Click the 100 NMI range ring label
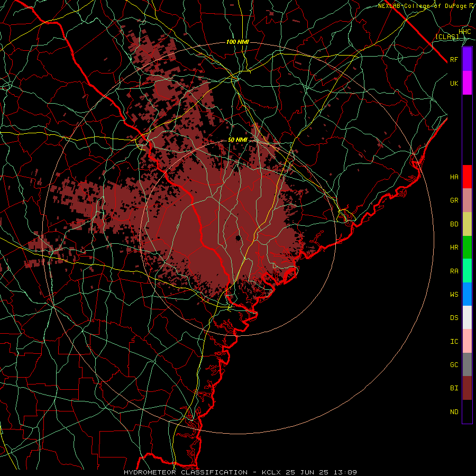 pyautogui.click(x=237, y=42)
